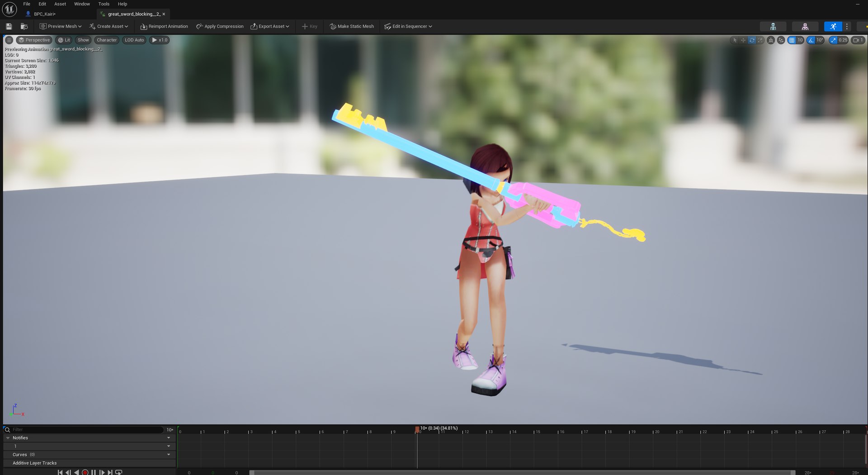Open the File menu

[x=27, y=4]
